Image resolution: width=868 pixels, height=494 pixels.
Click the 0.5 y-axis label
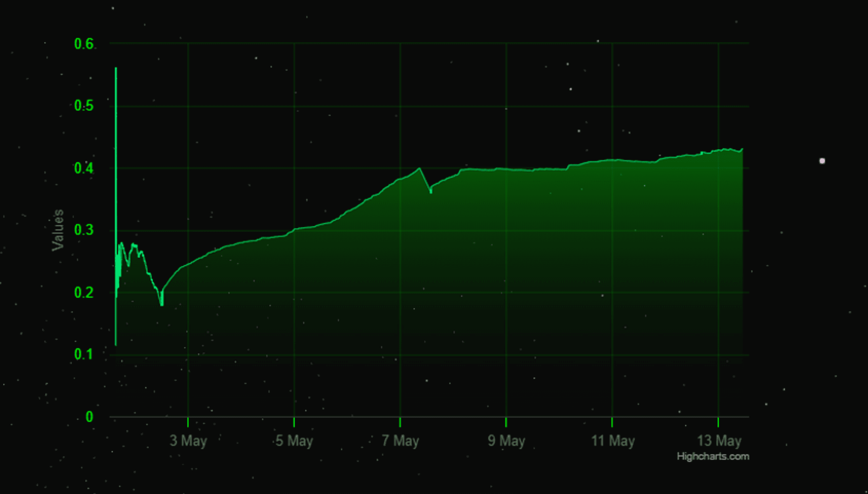[83, 106]
